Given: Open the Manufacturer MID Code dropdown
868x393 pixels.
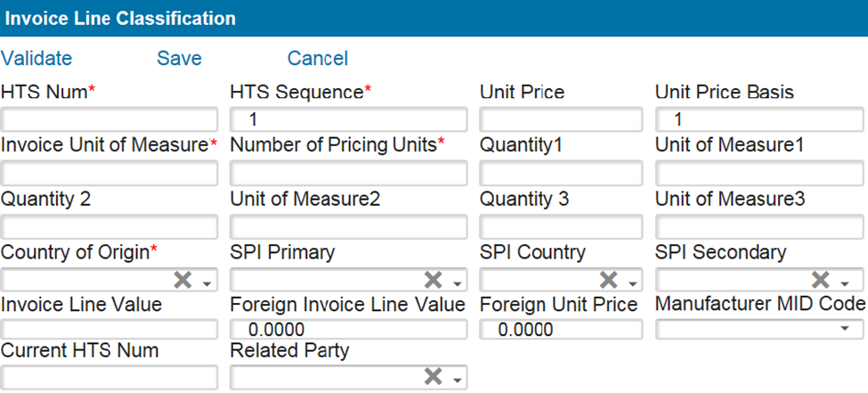Looking at the screenshot, I should pos(844,329).
